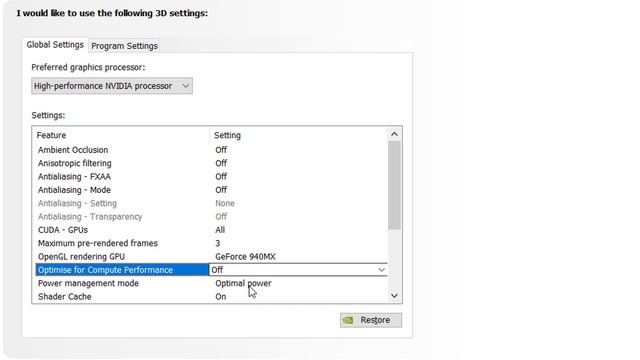Click the Restore button

click(371, 320)
